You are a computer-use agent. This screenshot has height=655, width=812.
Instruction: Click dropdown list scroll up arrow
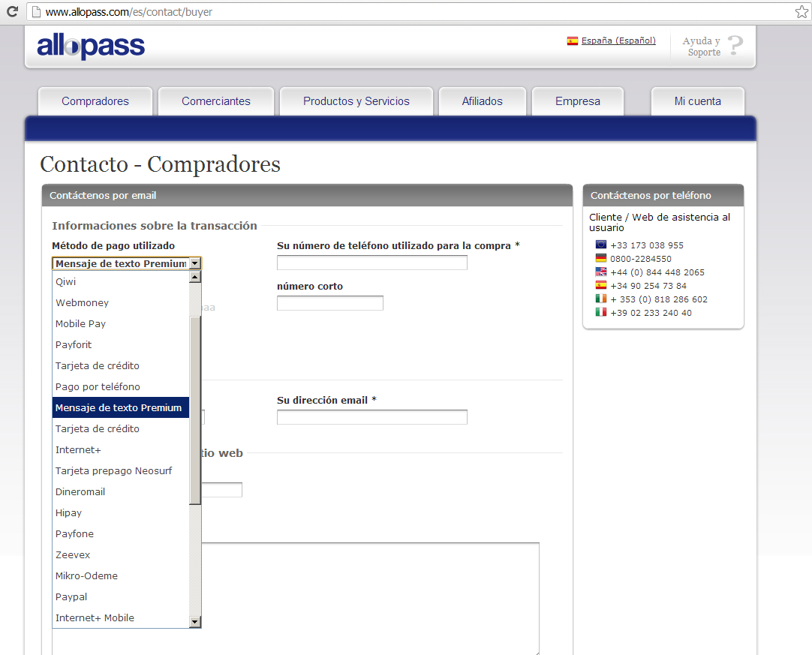tap(194, 277)
